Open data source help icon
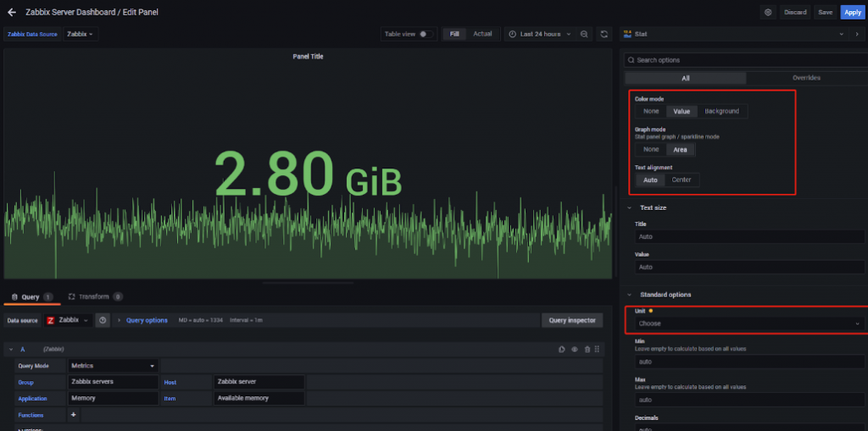This screenshot has width=868, height=431. pyautogui.click(x=103, y=320)
